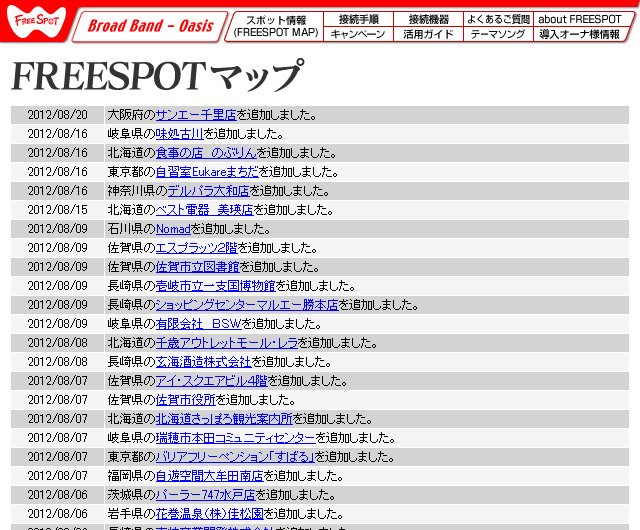640x530 pixels.
Task: Click the date in the Nomad row
Action: click(x=58, y=229)
